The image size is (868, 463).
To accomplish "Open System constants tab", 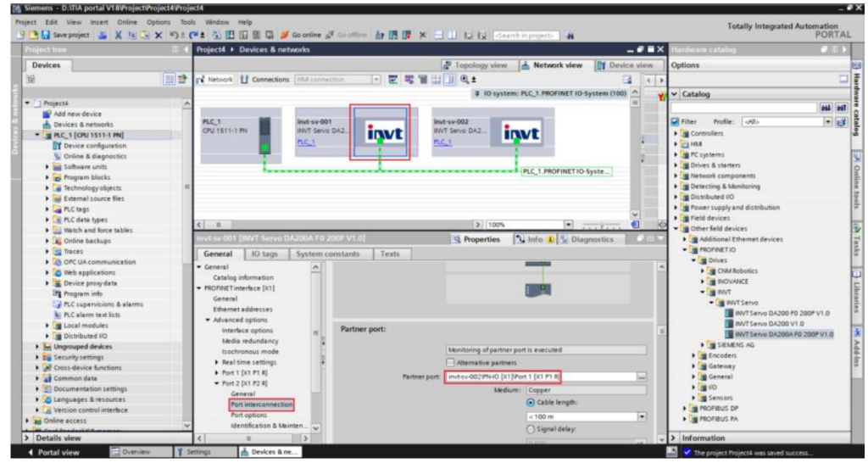I will click(x=327, y=254).
